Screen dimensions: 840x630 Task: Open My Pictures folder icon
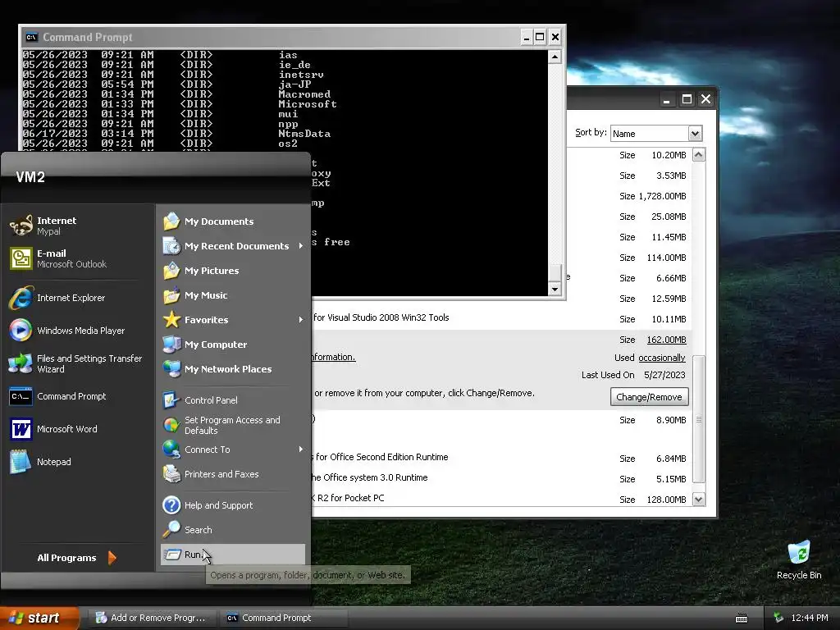[171, 271]
